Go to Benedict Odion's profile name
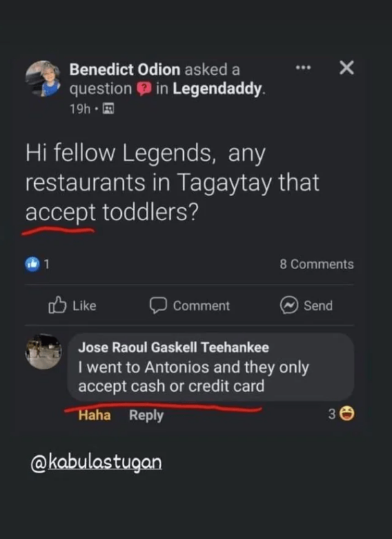This screenshot has width=392, height=539. point(126,68)
